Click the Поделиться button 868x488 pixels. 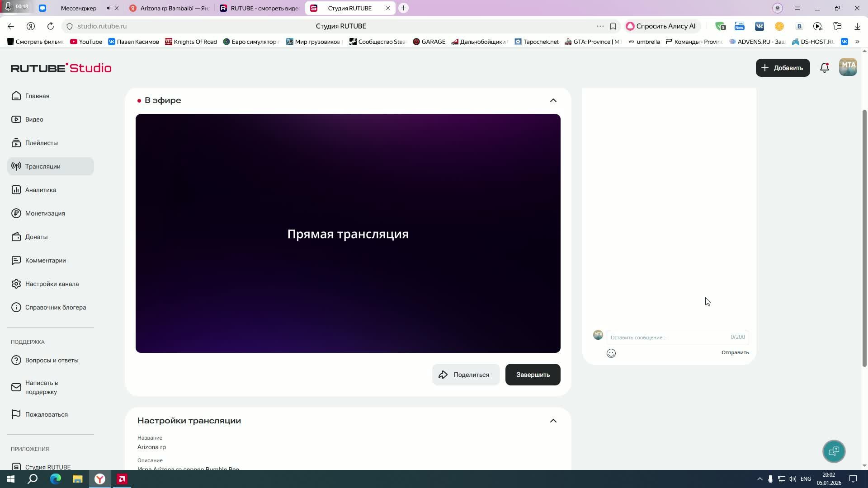pos(466,375)
